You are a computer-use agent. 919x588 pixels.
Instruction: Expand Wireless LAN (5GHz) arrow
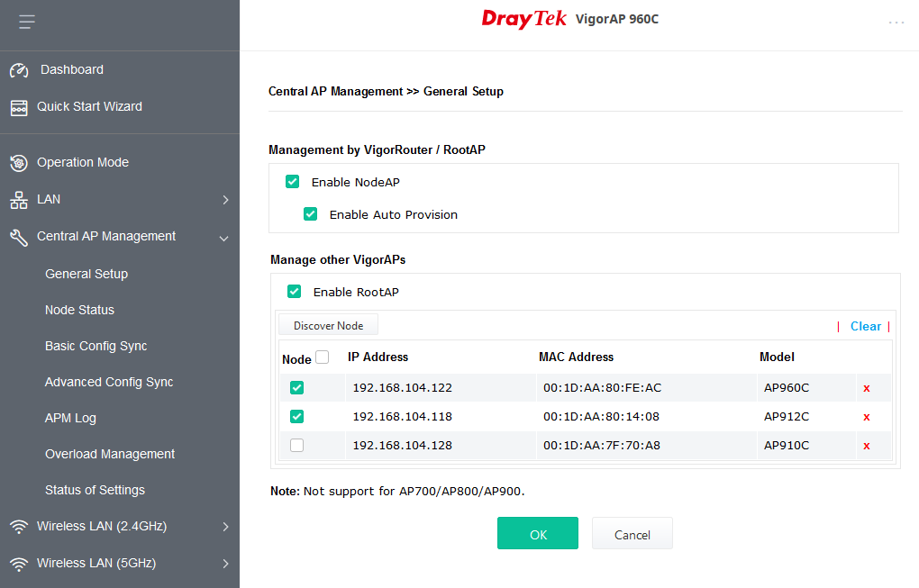click(x=225, y=564)
